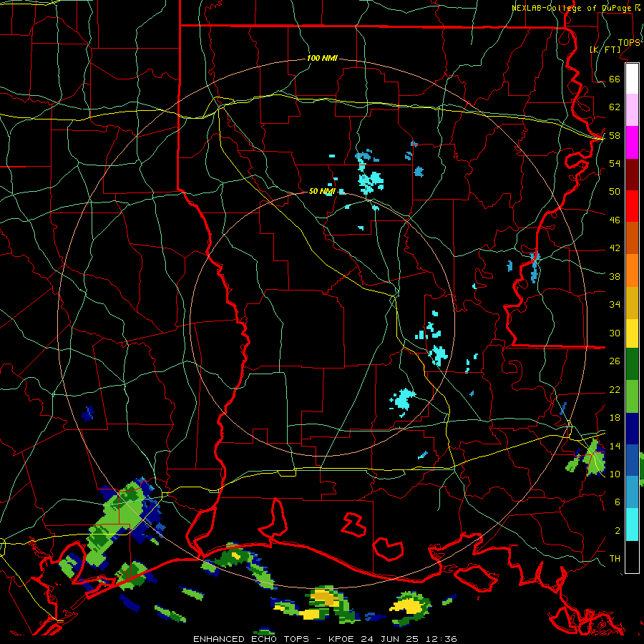Click the 50 legend value
Screen dimensions: 644x644
point(615,191)
